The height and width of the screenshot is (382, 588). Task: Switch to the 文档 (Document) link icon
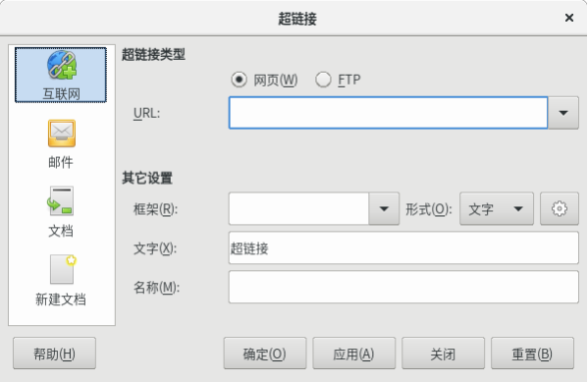coord(61,212)
